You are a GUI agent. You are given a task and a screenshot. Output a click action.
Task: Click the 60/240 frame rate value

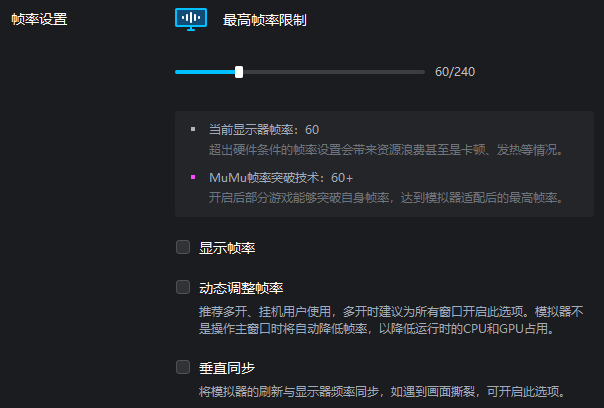pos(455,72)
